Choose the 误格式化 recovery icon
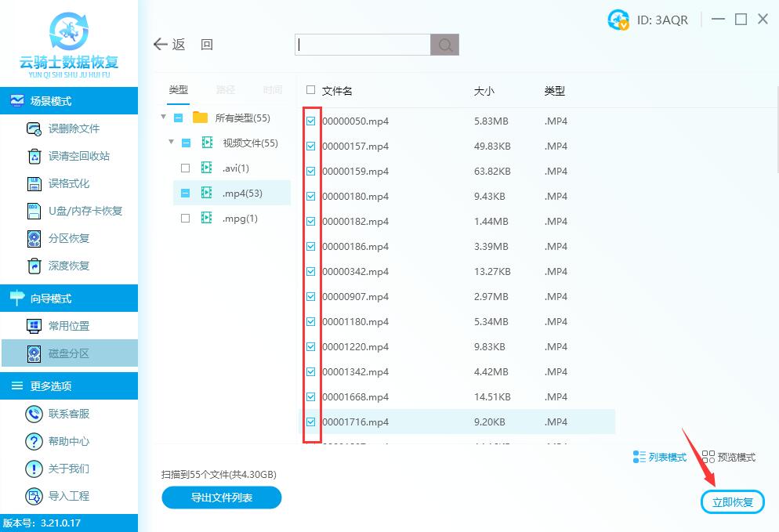Image resolution: width=779 pixels, height=532 pixels. pyautogui.click(x=34, y=184)
